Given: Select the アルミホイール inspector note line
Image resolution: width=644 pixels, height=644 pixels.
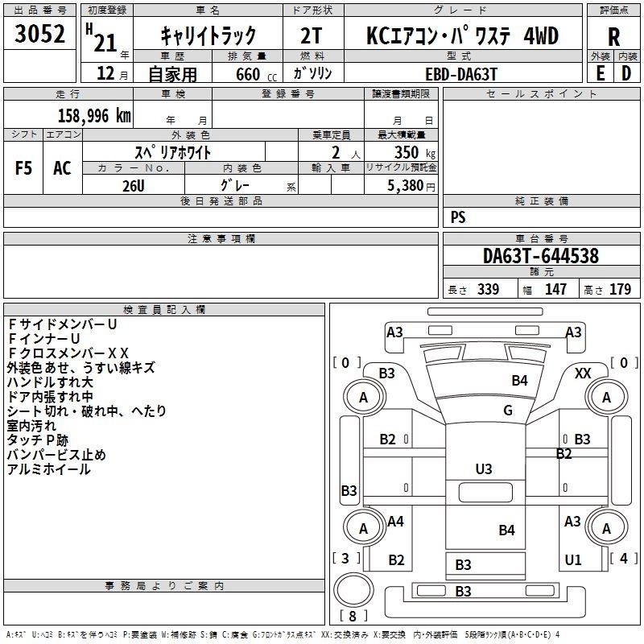Looking at the screenshot, I should (x=48, y=469).
